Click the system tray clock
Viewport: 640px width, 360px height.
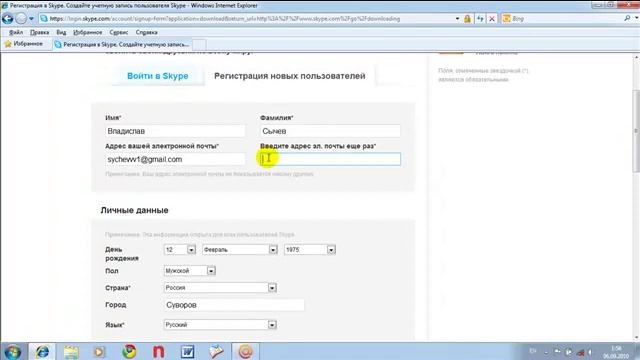pyautogui.click(x=616, y=352)
